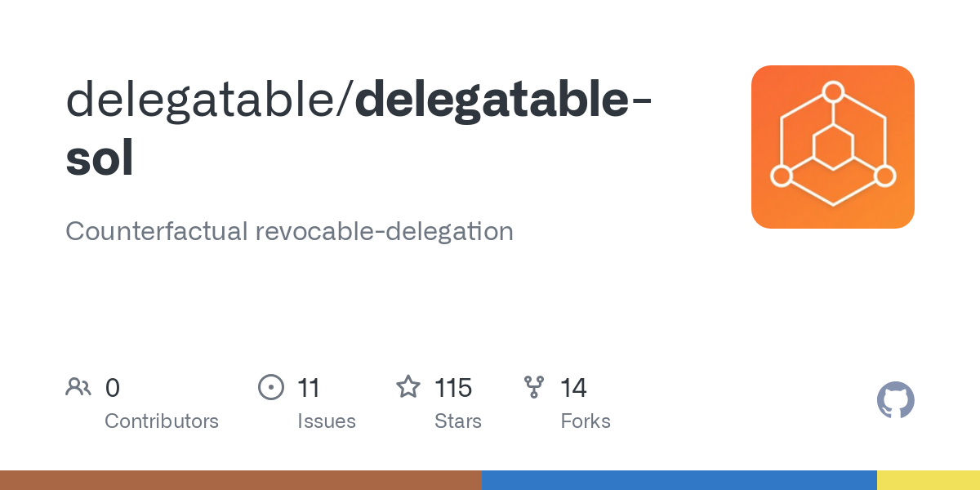
Task: Click the 14 Forks count
Action: 573,388
